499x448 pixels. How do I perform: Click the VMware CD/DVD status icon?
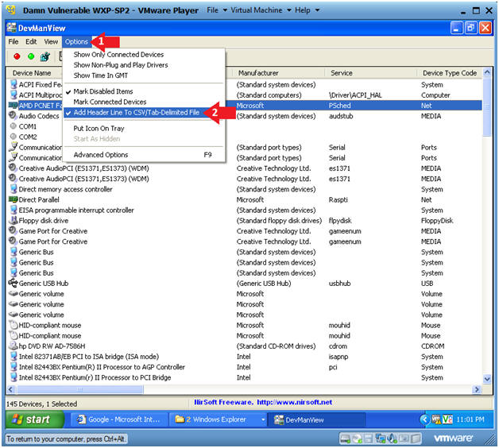tap(357, 438)
